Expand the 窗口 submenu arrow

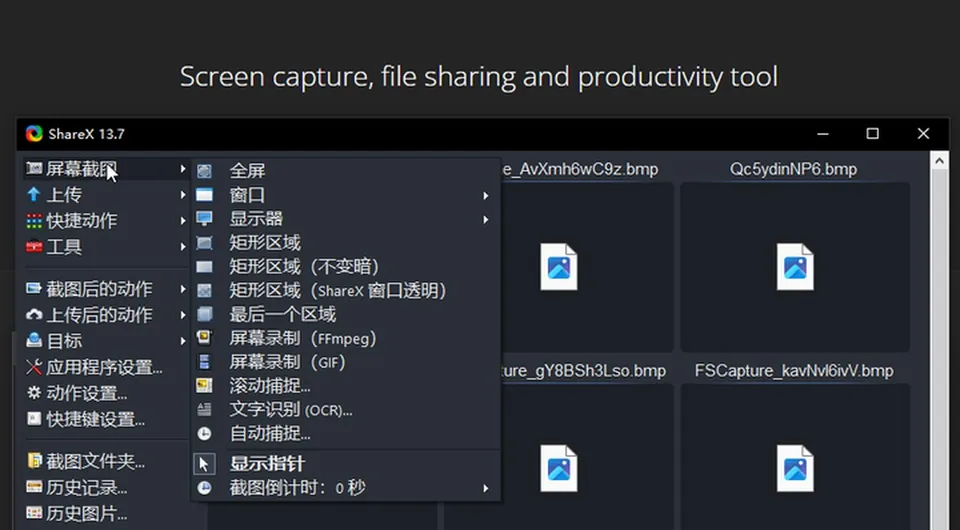tap(486, 196)
